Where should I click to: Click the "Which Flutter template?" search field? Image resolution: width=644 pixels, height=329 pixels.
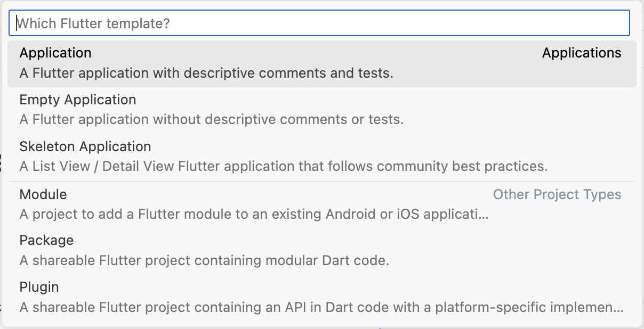tap(319, 23)
